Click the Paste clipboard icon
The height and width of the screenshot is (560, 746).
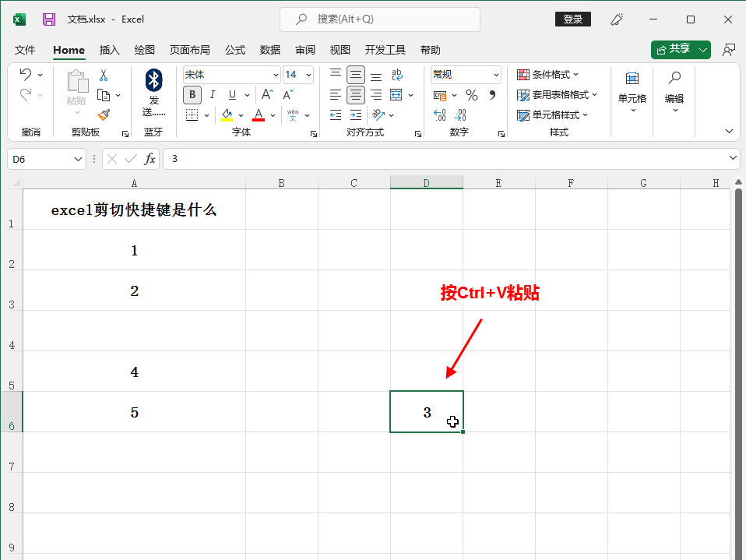[77, 81]
